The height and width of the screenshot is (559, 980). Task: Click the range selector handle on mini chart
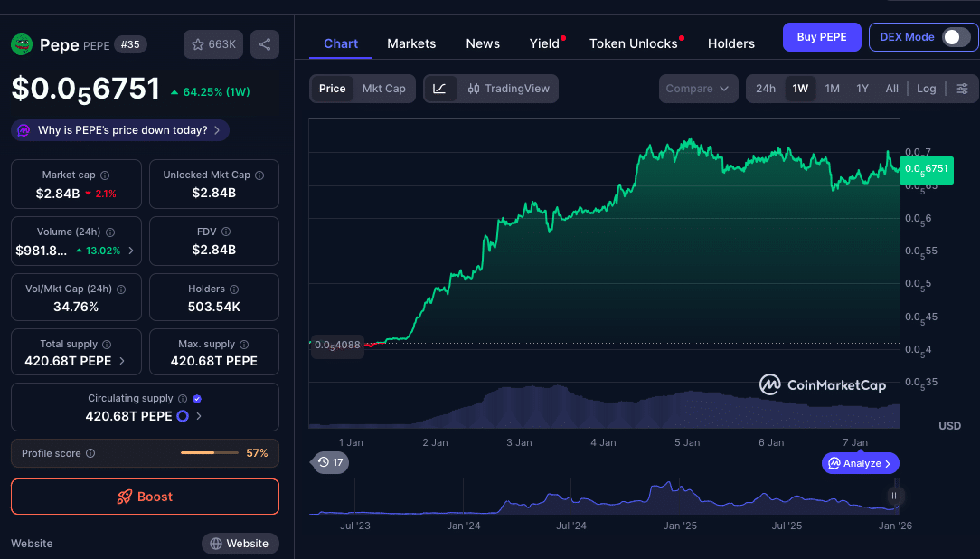tap(894, 496)
